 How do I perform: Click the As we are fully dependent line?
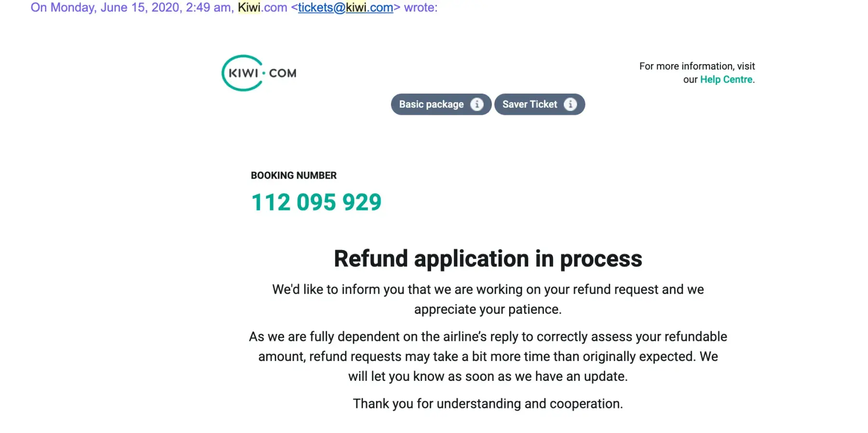point(488,336)
